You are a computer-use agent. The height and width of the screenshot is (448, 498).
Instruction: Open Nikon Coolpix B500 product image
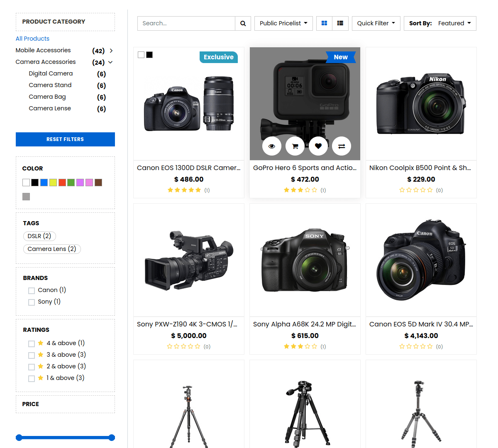421,104
